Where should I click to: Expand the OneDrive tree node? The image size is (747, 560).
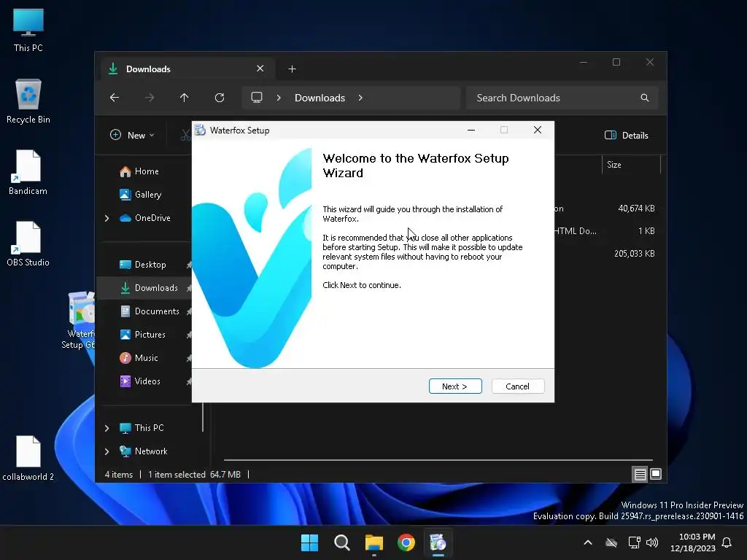click(x=107, y=218)
